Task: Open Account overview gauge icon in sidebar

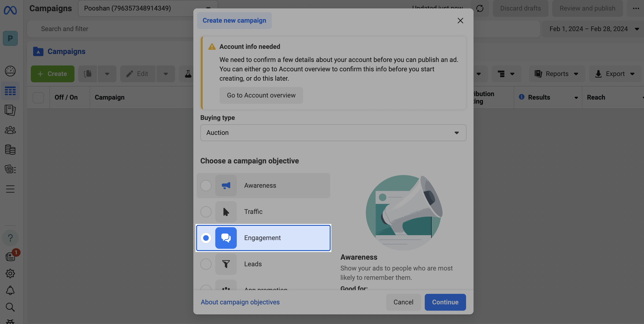Action: (x=10, y=71)
